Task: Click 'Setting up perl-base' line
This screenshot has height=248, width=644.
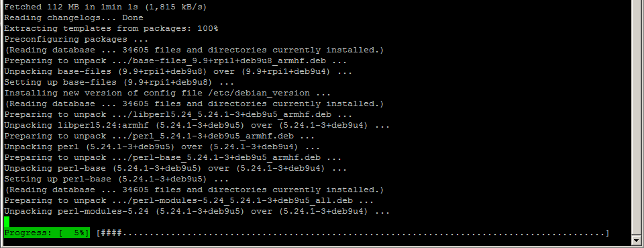Action: click(117, 179)
